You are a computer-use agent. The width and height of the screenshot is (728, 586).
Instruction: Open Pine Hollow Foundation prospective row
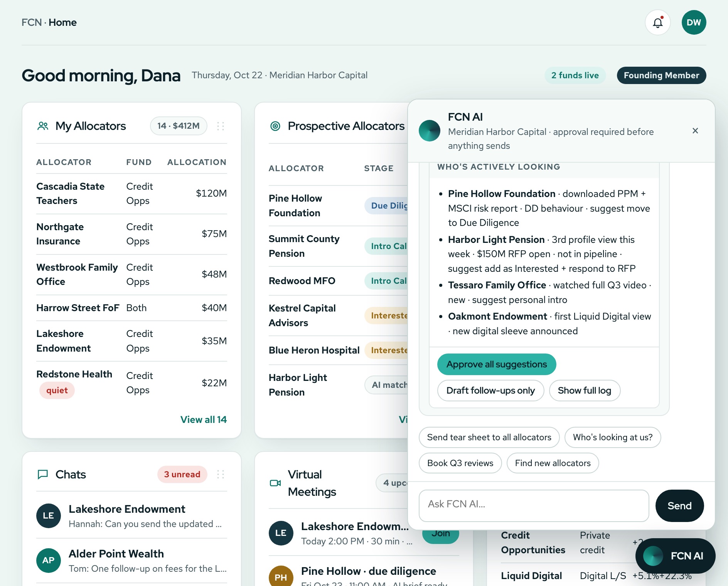pyautogui.click(x=338, y=205)
